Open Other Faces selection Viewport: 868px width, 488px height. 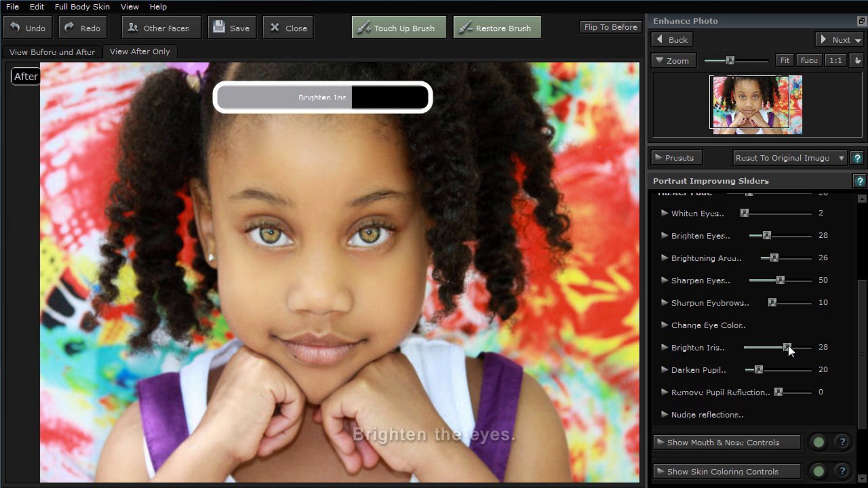161,28
